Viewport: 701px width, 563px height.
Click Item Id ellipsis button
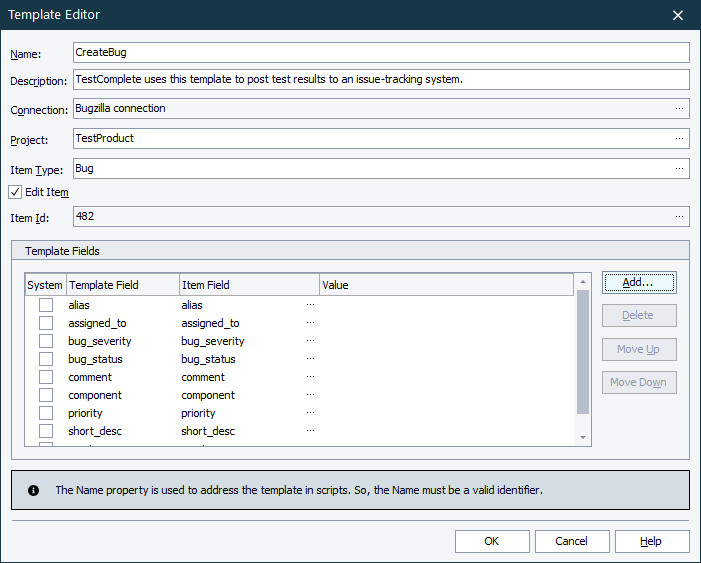[x=679, y=217]
